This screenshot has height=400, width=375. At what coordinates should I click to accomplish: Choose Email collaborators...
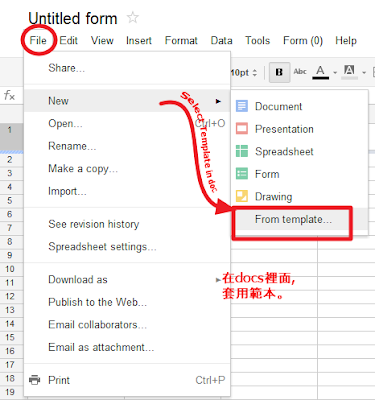point(127,325)
